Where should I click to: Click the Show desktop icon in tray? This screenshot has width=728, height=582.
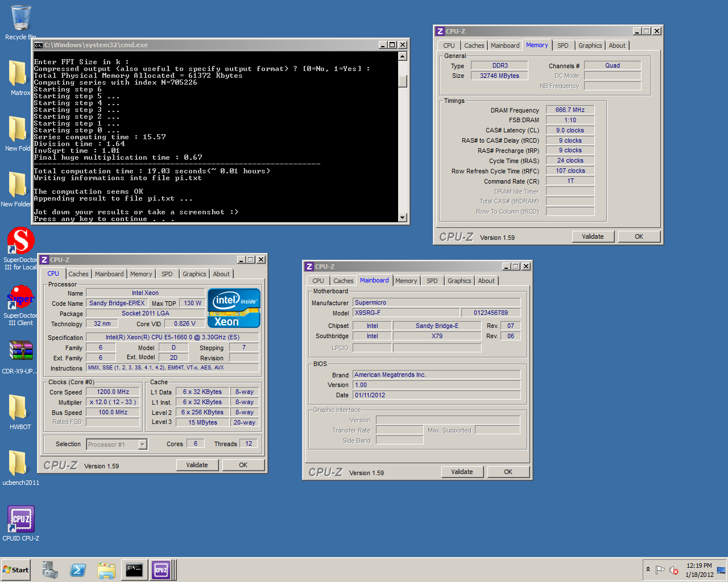[721, 570]
